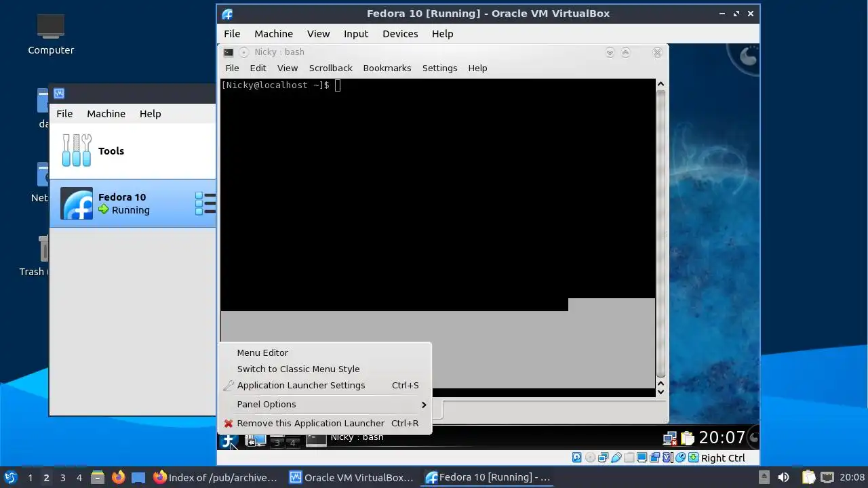868x488 pixels.
Task: Click the mouse integration indicator in status bar
Action: pos(680,457)
